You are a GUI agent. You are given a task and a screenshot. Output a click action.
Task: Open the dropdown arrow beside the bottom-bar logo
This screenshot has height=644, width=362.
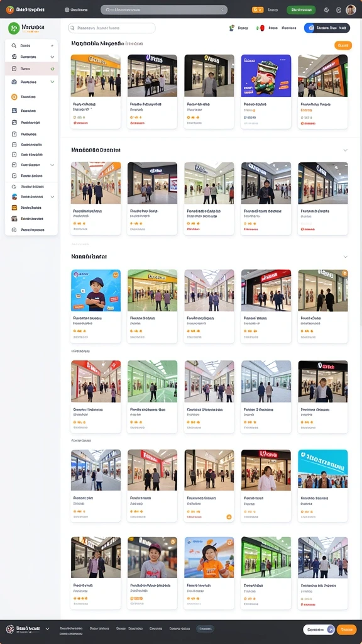(x=47, y=629)
